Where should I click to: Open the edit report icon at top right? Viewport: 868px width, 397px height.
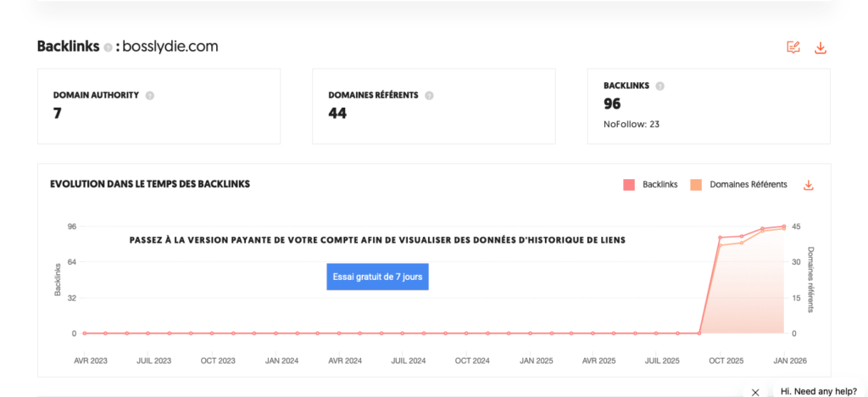tap(793, 48)
